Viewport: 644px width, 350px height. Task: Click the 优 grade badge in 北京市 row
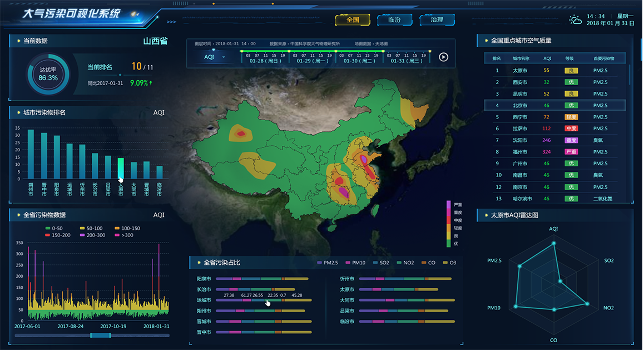coord(571,105)
